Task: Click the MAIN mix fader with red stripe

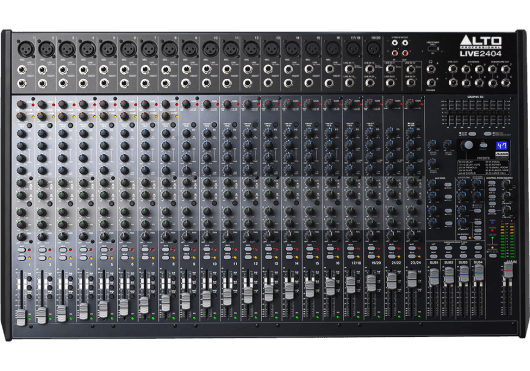Action: (508, 270)
